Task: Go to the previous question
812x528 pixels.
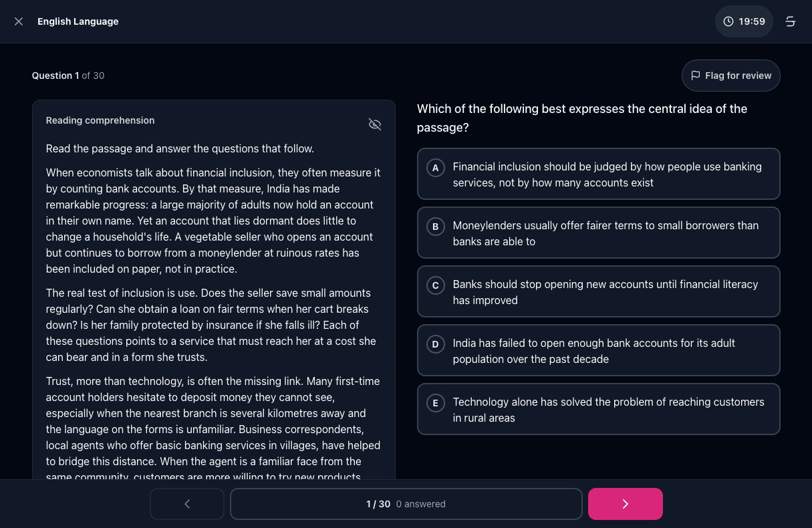Action: click(187, 504)
